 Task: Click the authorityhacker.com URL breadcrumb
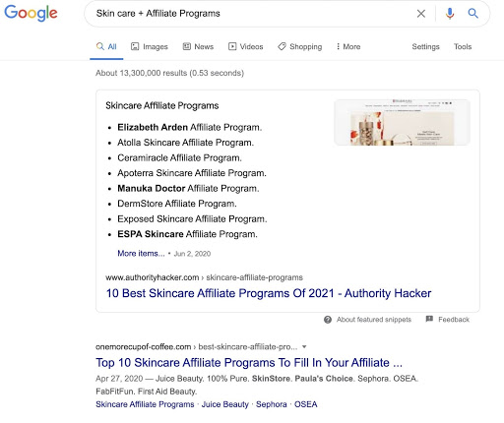point(204,277)
